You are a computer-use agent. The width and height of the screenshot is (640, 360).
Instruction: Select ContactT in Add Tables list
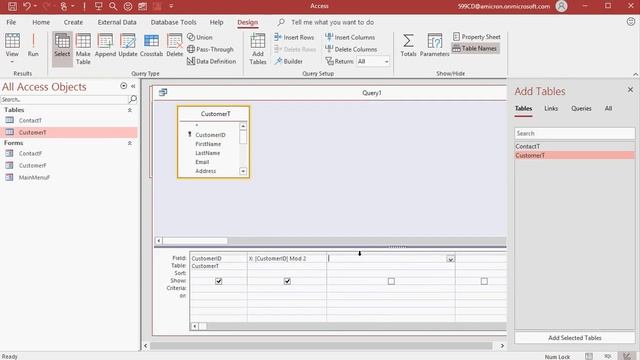pos(575,146)
